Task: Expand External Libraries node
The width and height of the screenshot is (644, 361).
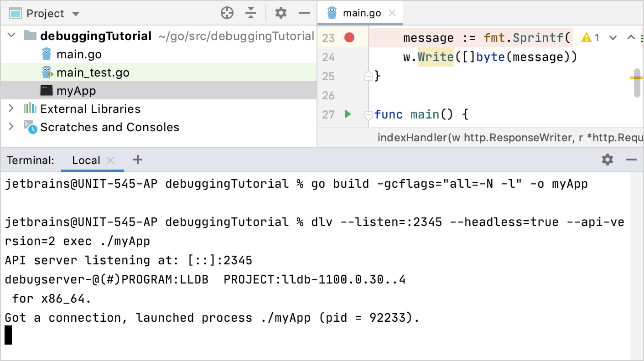Action: point(12,108)
